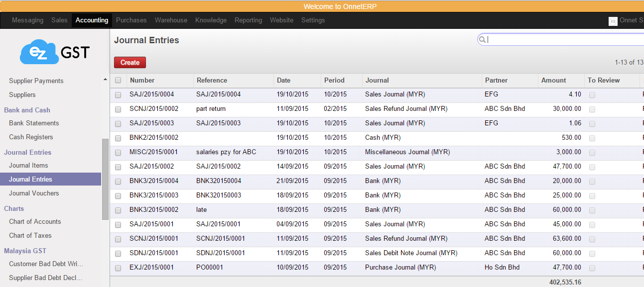Image resolution: width=644 pixels, height=287 pixels.
Task: Click the Onnet user avatar icon
Action: 613,20
